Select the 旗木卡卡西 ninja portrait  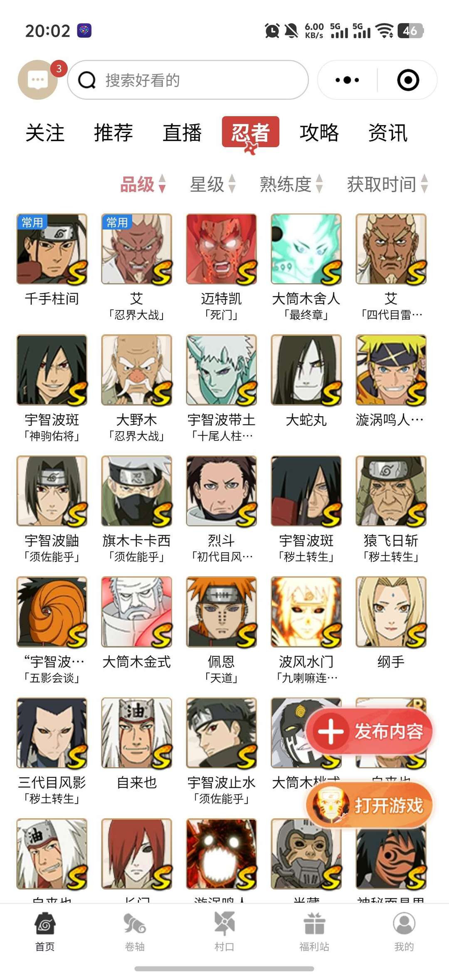137,491
